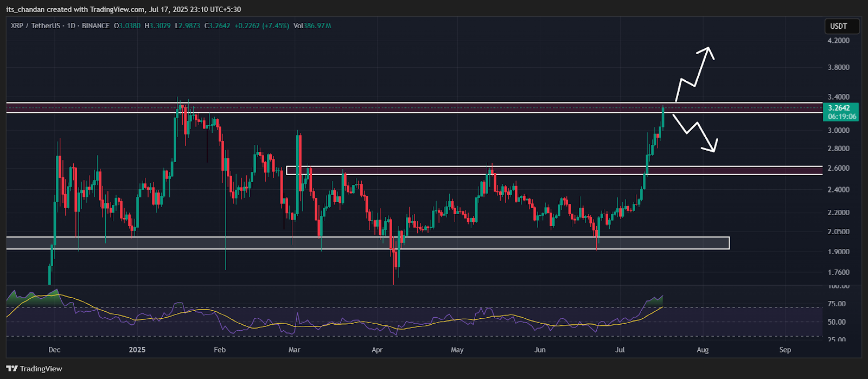Click the Sep label on time axis
The width and height of the screenshot is (868, 379).
(785, 350)
